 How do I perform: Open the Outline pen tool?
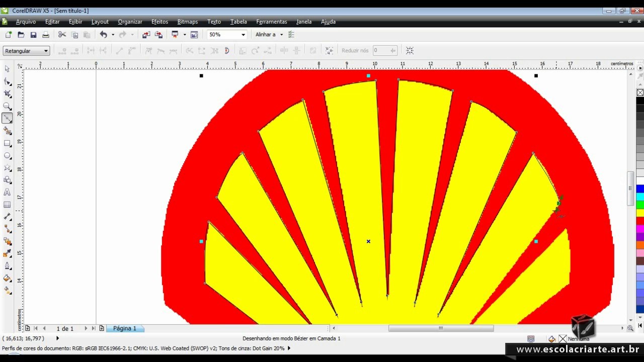click(x=7, y=266)
